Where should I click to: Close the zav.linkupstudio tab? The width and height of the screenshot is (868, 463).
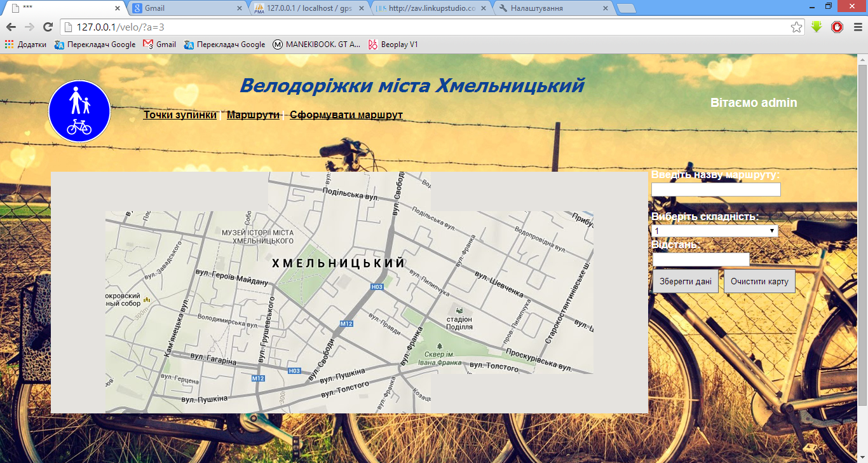click(x=484, y=9)
